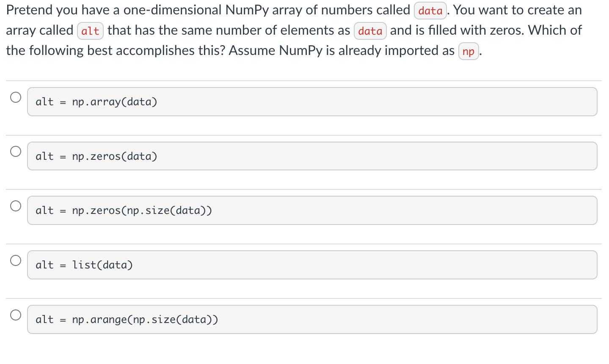Click the answer box containing np.array(data)
This screenshot has width=609, height=364.
pyautogui.click(x=312, y=102)
